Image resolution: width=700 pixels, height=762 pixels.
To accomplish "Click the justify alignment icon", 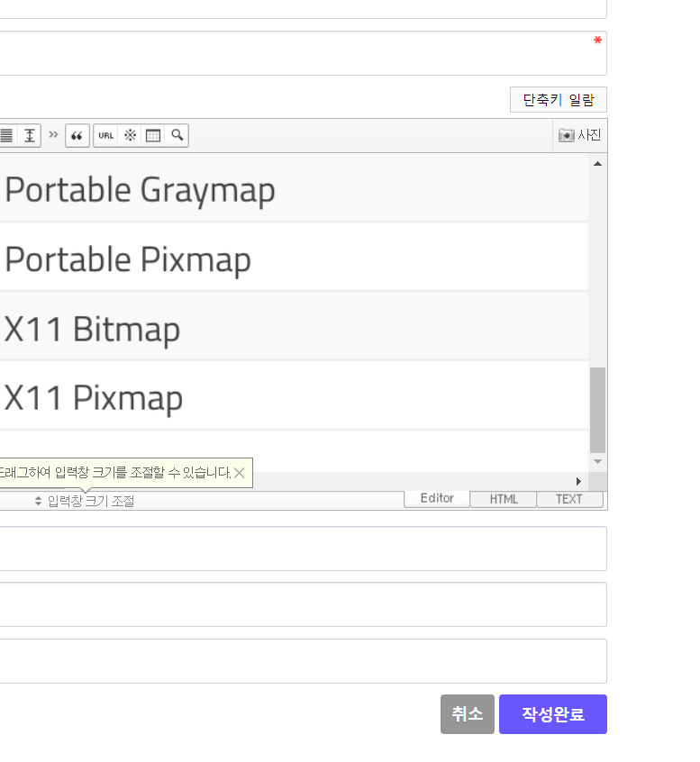I will [x=7, y=135].
